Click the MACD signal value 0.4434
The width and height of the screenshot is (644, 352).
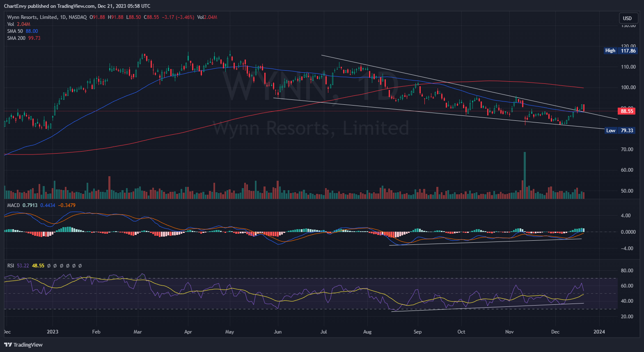coord(48,205)
